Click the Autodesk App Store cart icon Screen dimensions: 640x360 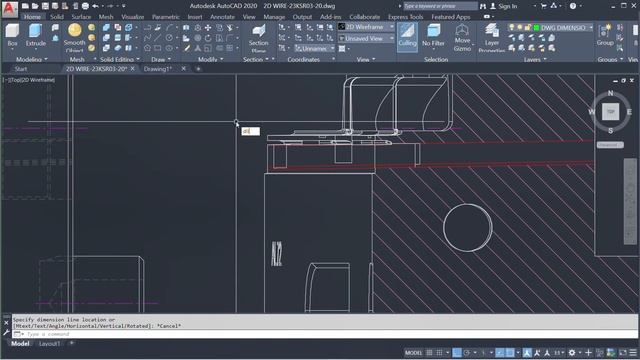pyautogui.click(x=543, y=6)
